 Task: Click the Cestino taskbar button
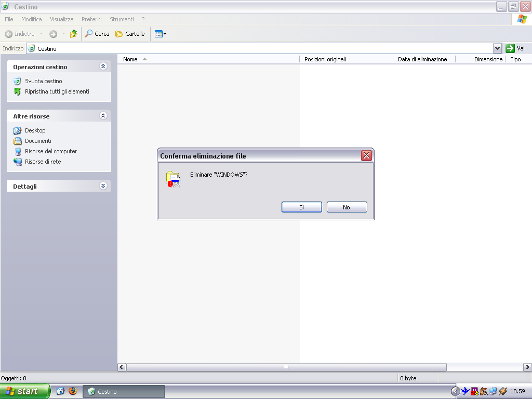coord(124,392)
